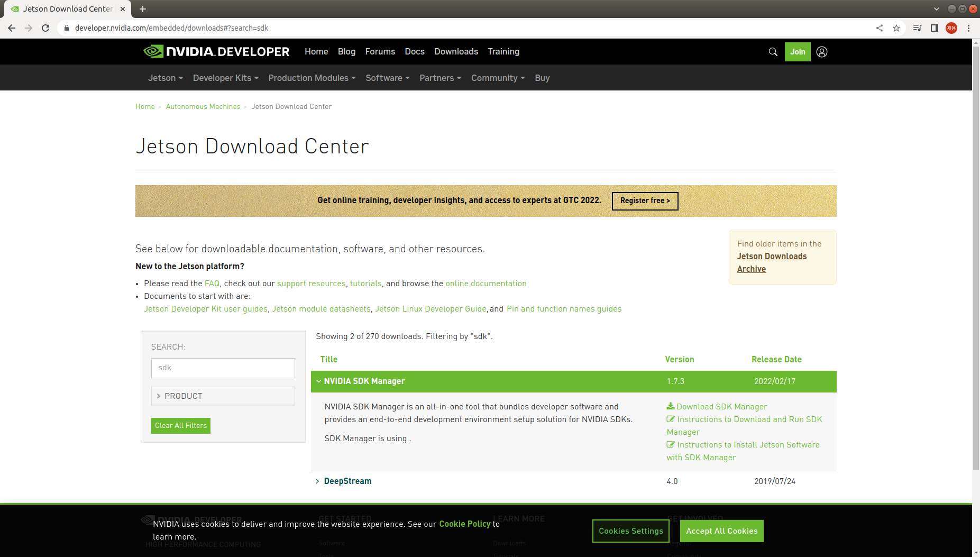Open the media control icon in toolbar
Image resolution: width=980 pixels, height=557 pixels.
pyautogui.click(x=918, y=28)
